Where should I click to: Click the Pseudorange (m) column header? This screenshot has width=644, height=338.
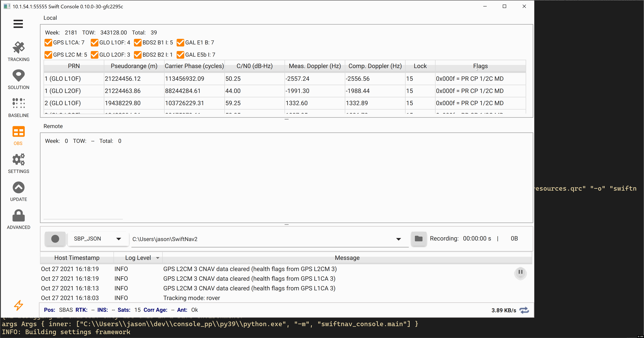(134, 66)
